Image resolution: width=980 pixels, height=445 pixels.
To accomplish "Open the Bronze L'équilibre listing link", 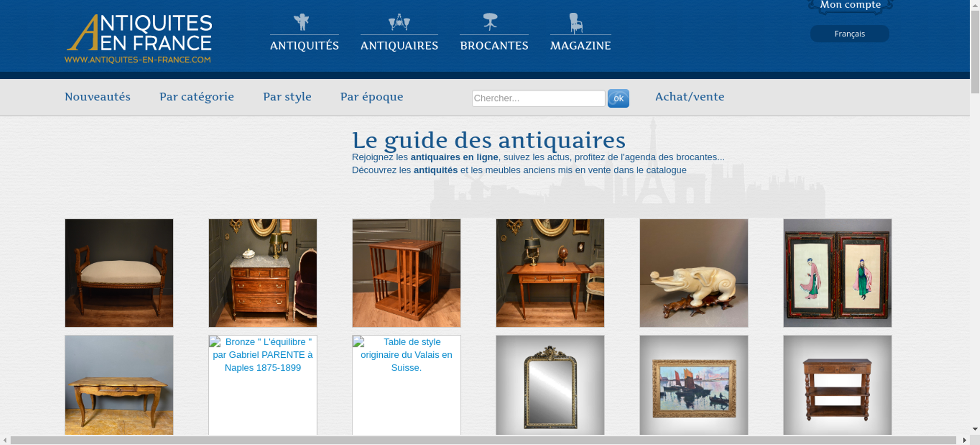I will tap(263, 355).
